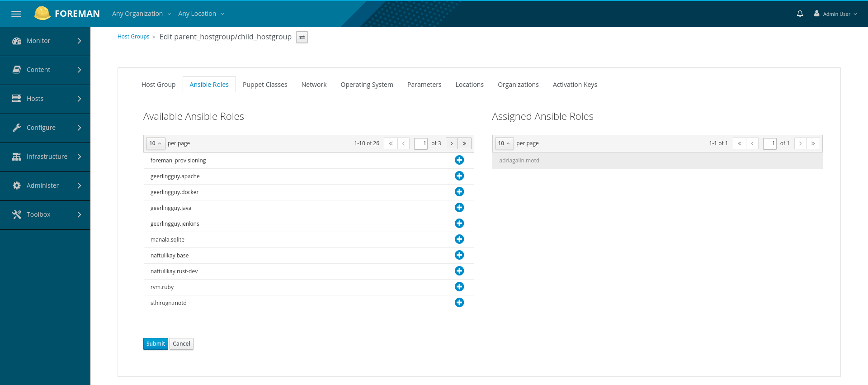This screenshot has height=385, width=868.
Task: Expand the Infrastructure sidebar menu
Action: point(45,157)
